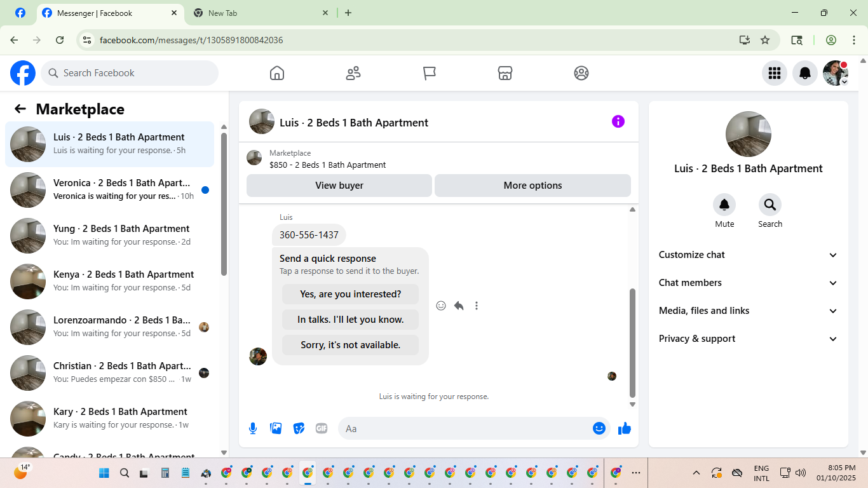This screenshot has width=868, height=488.
Task: Open large apartment thumbnail in right panel
Action: [x=749, y=134]
